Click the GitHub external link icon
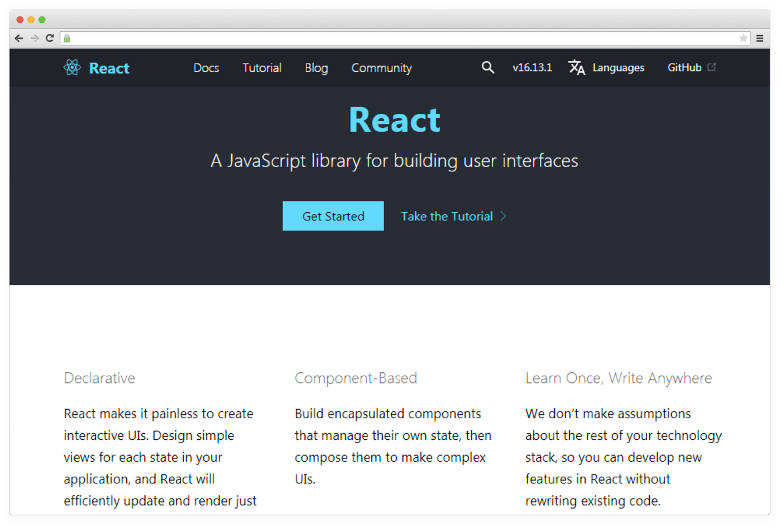781x532 pixels. (712, 67)
